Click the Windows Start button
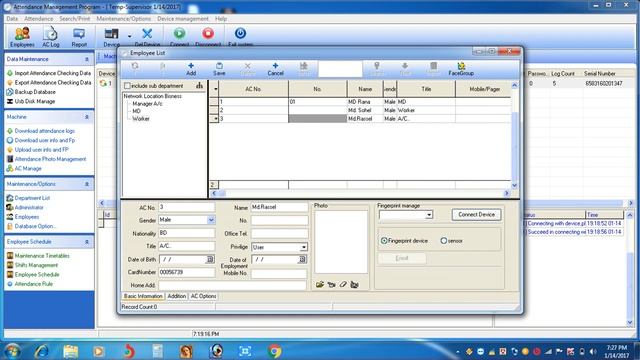Screen dimensions: 640x360 (x=12, y=351)
